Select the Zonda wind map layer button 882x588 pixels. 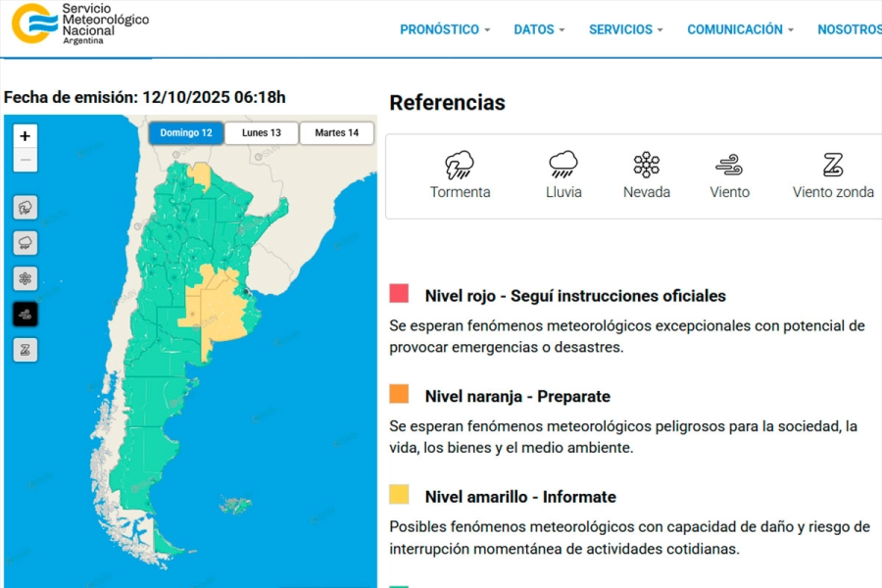(25, 350)
